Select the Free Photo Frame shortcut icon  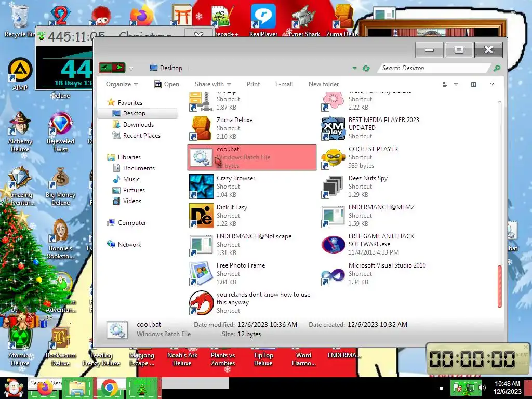[201, 273]
